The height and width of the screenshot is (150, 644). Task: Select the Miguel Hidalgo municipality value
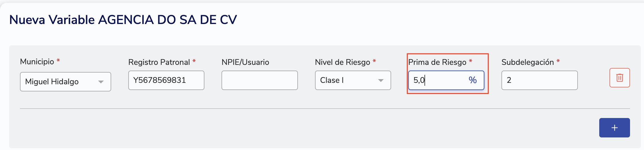click(x=52, y=82)
